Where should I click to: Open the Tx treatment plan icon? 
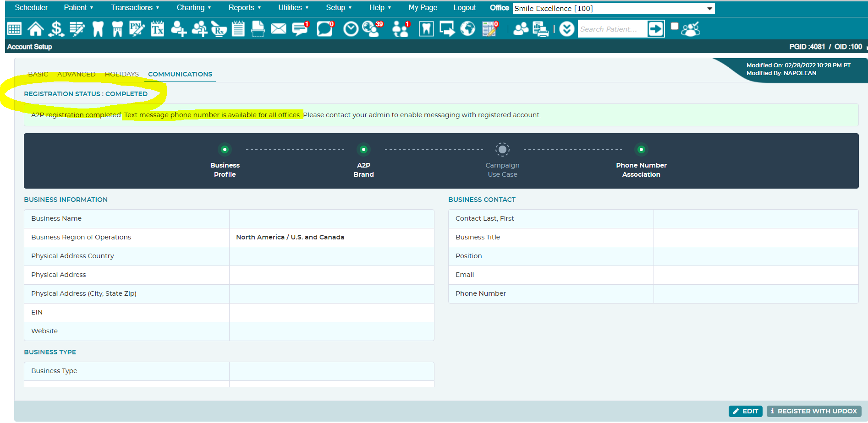click(x=157, y=29)
